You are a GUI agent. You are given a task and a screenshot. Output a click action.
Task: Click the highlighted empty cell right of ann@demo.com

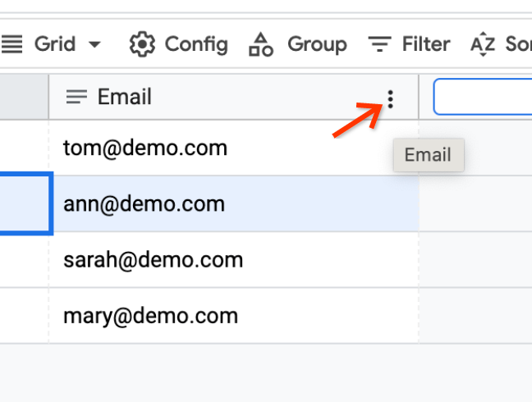476,204
